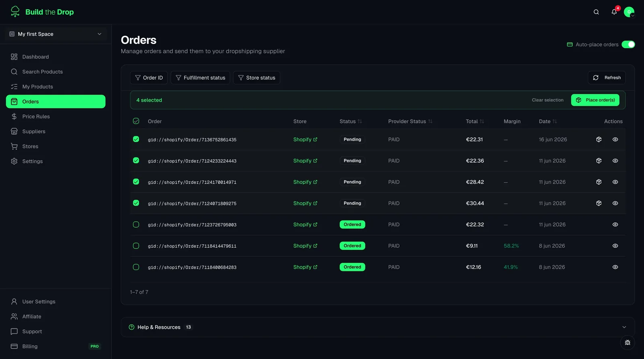The image size is (644, 359).
Task: Sort orders by Provider Status column
Action: tap(410, 121)
